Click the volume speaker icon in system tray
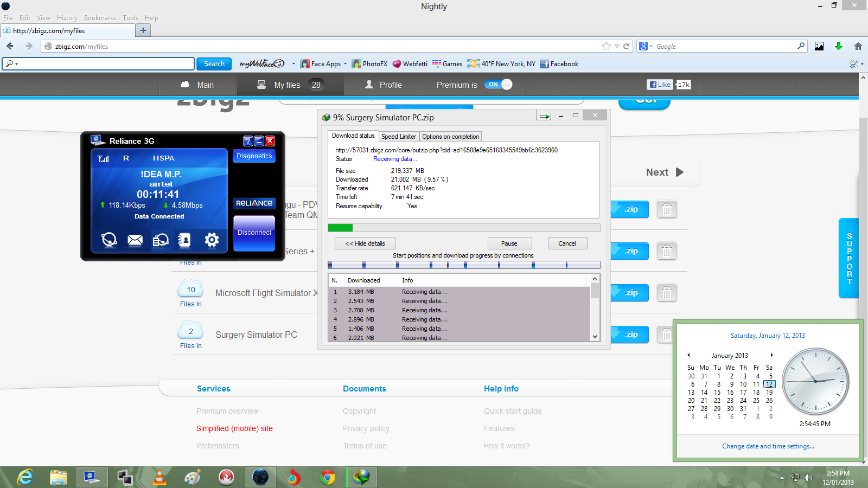Viewport: 868px width, 488px height. tap(808, 478)
